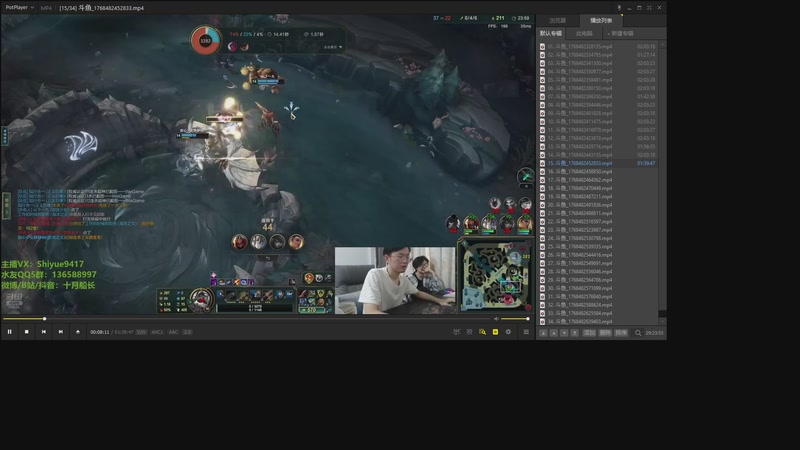Adjust the volume slider
Viewport: 800px width, 450px height.
coord(515,319)
